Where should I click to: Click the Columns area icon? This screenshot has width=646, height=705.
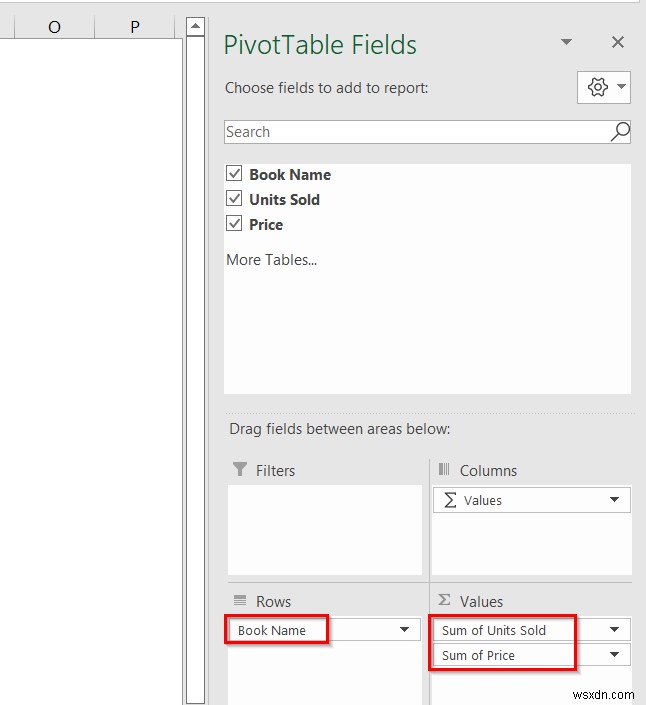tap(444, 469)
